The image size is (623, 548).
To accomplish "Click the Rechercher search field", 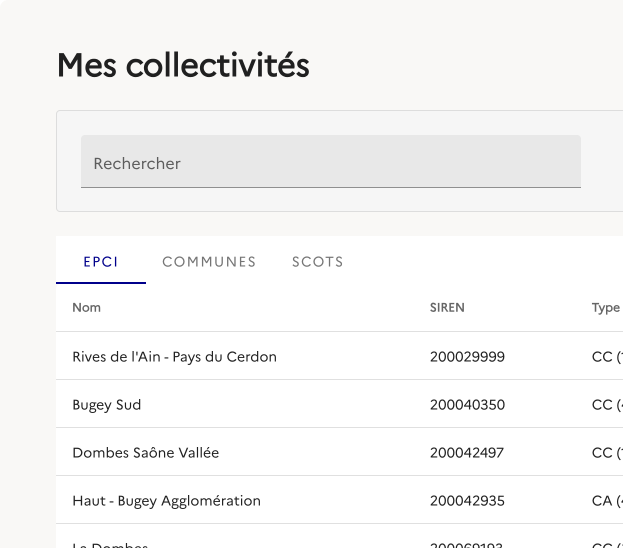I will [330, 162].
